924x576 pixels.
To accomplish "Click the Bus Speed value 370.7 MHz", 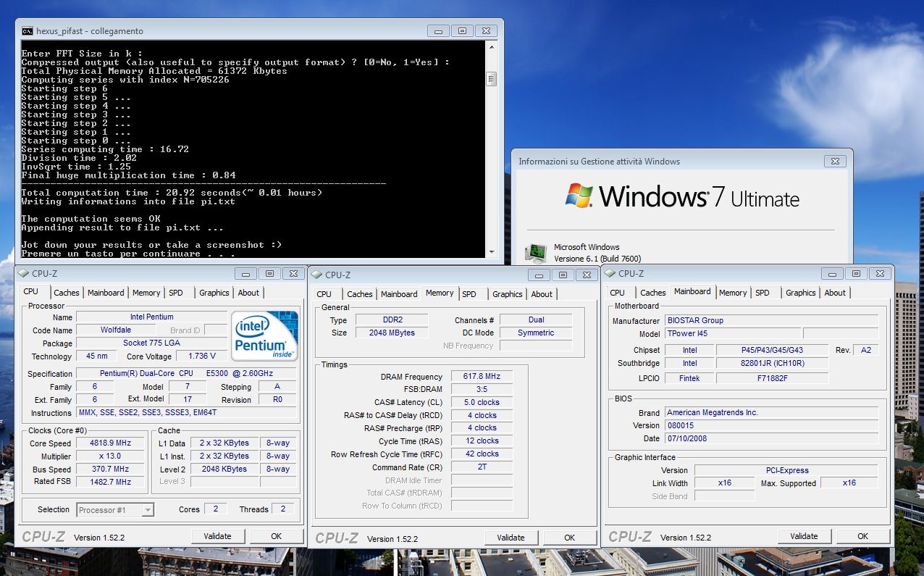I will (112, 469).
